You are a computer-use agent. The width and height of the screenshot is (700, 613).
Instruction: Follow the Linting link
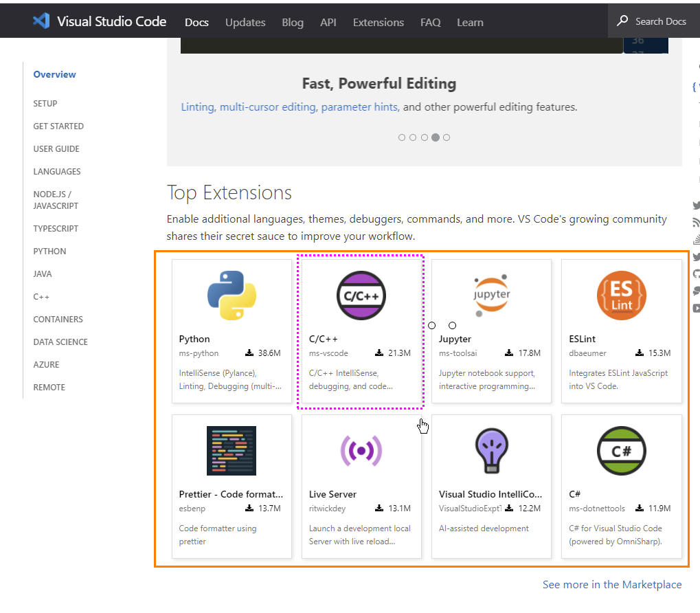click(x=197, y=107)
